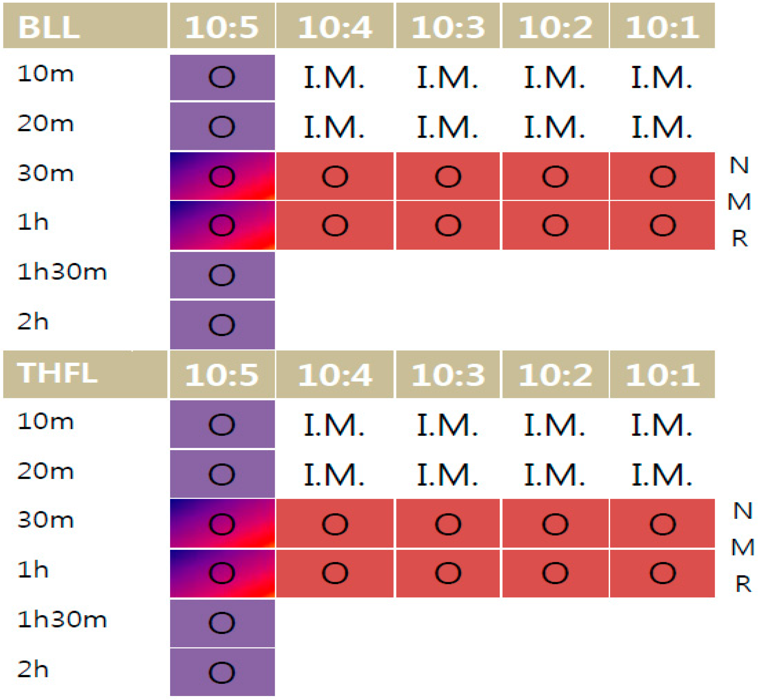The image size is (758, 700).
Task: Click the 10:1 column header in THFL table
Action: tap(663, 374)
